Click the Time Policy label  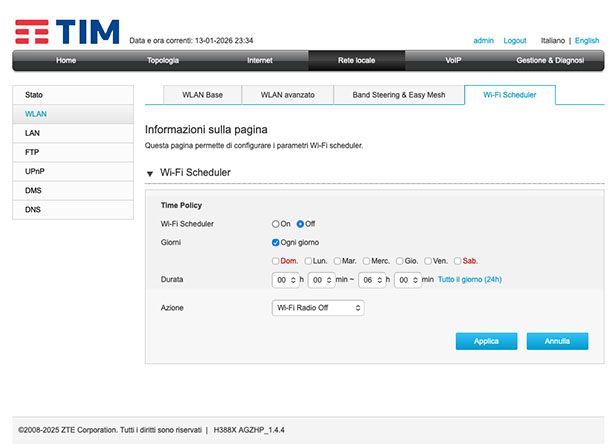(x=181, y=205)
